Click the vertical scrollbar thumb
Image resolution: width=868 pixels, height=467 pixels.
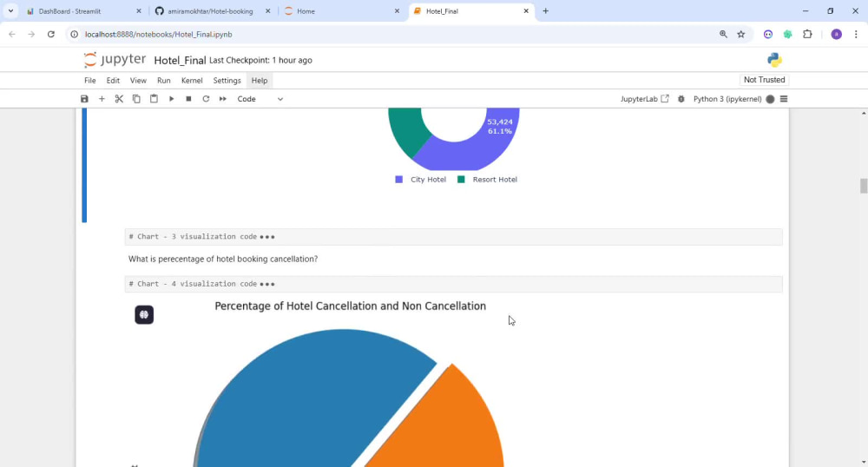[x=864, y=186]
